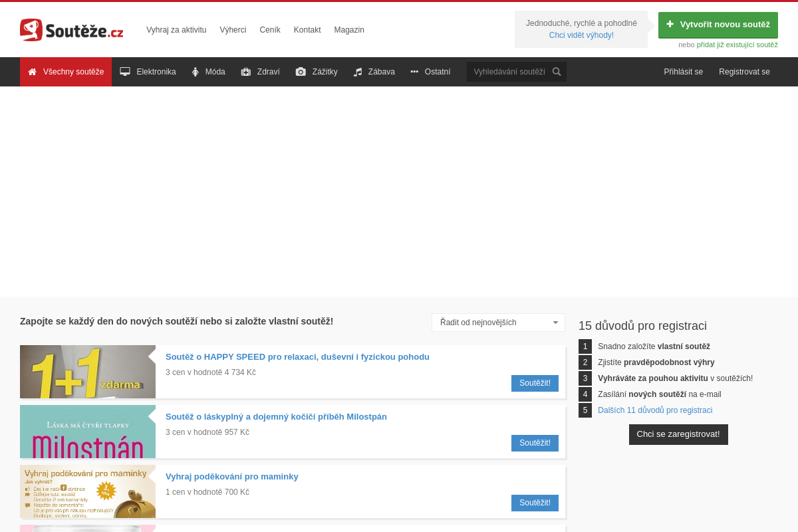Click the medkit icon for Zdraví
Image resolution: width=798 pixels, height=532 pixels.
246,72
